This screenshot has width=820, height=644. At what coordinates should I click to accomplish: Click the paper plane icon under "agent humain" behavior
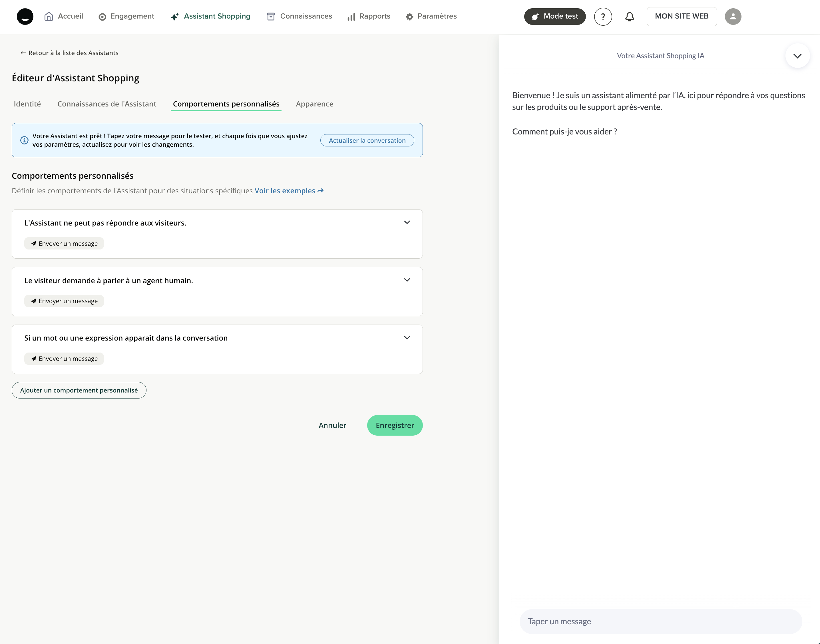coord(34,301)
